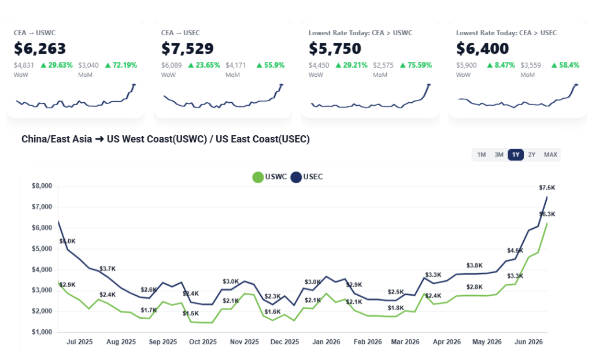Click the Jun 2026 axis label
The image size is (592, 364).
(x=528, y=341)
